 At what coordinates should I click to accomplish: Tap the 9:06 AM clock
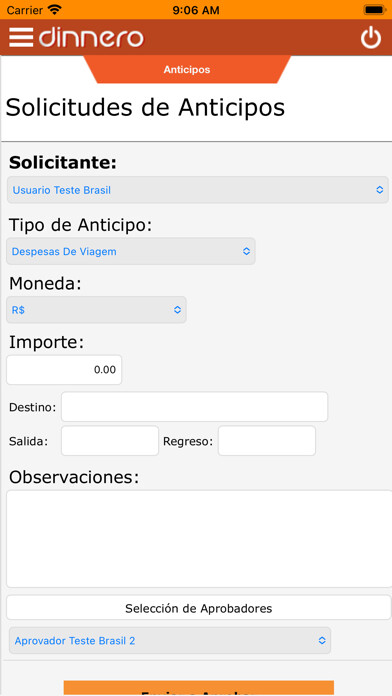(x=196, y=10)
